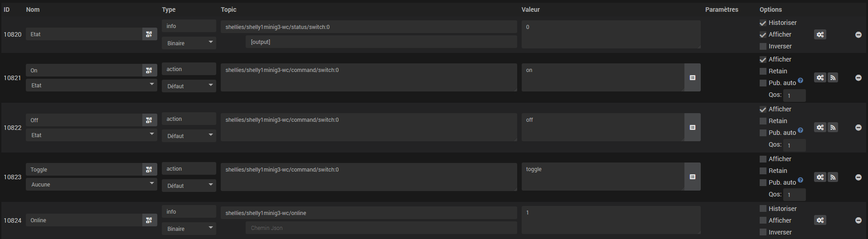Viewport: 868px width, 239px height.
Task: Remove the Off command with the minus icon
Action: tap(858, 128)
